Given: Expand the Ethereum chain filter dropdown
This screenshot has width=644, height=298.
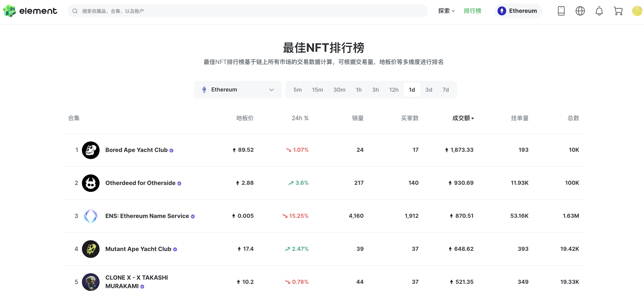Looking at the screenshot, I should coord(238,90).
